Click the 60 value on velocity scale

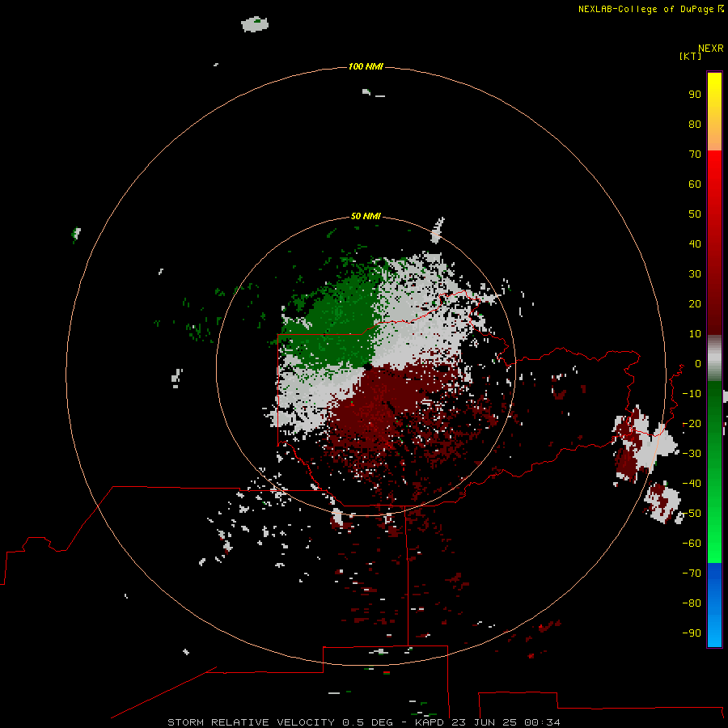tap(695, 184)
